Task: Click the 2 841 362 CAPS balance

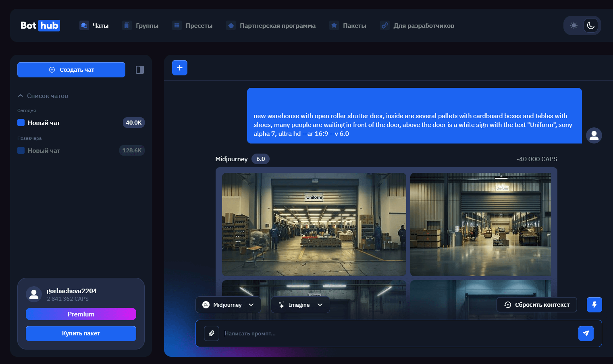Action: 67,299
